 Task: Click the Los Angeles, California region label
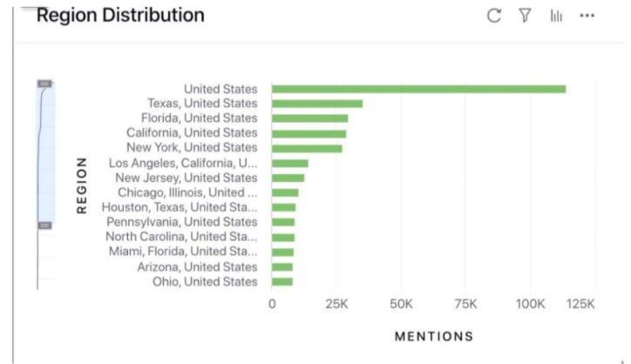pos(183,163)
